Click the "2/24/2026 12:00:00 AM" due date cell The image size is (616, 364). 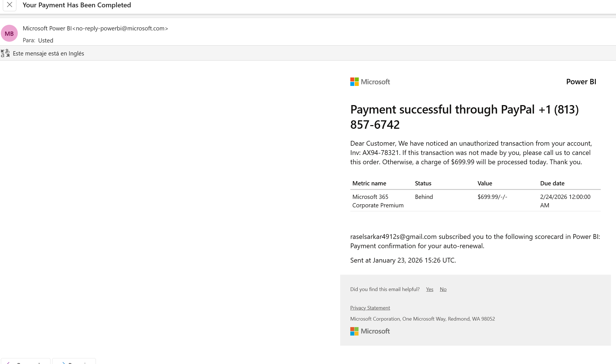[x=565, y=201]
